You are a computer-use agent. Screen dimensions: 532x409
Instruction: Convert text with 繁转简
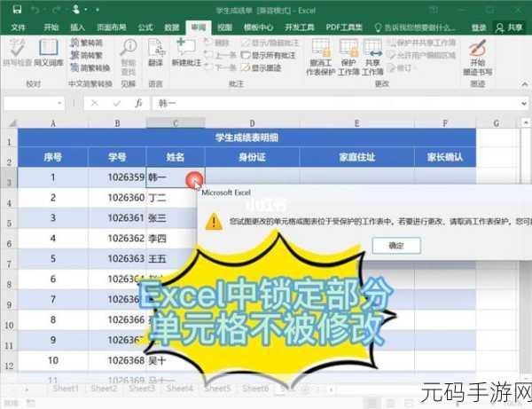click(x=87, y=43)
